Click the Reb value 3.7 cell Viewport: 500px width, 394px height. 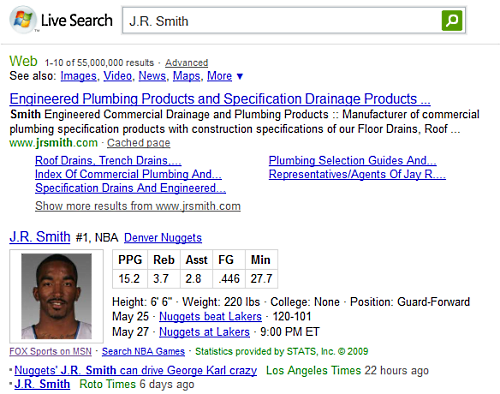(164, 279)
